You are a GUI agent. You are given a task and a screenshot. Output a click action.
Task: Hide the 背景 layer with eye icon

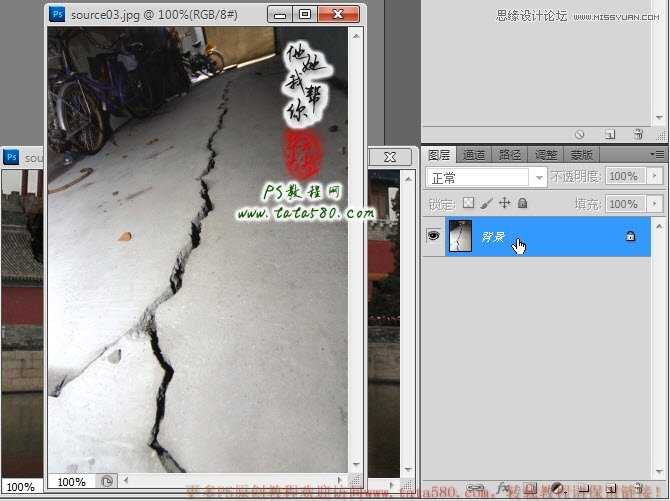(433, 236)
